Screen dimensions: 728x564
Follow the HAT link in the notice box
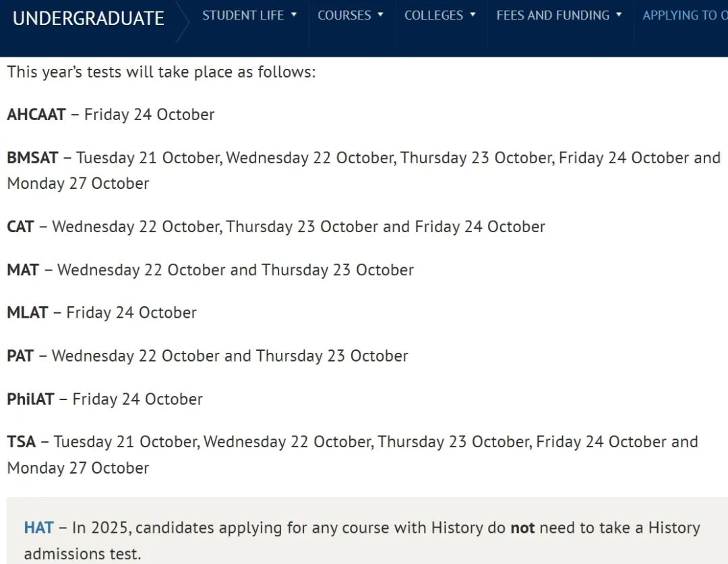[x=38, y=528]
